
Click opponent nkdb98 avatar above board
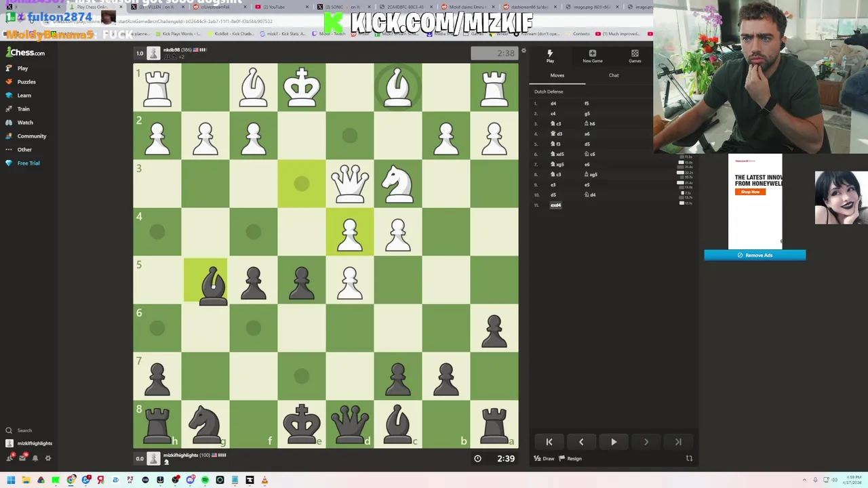153,53
